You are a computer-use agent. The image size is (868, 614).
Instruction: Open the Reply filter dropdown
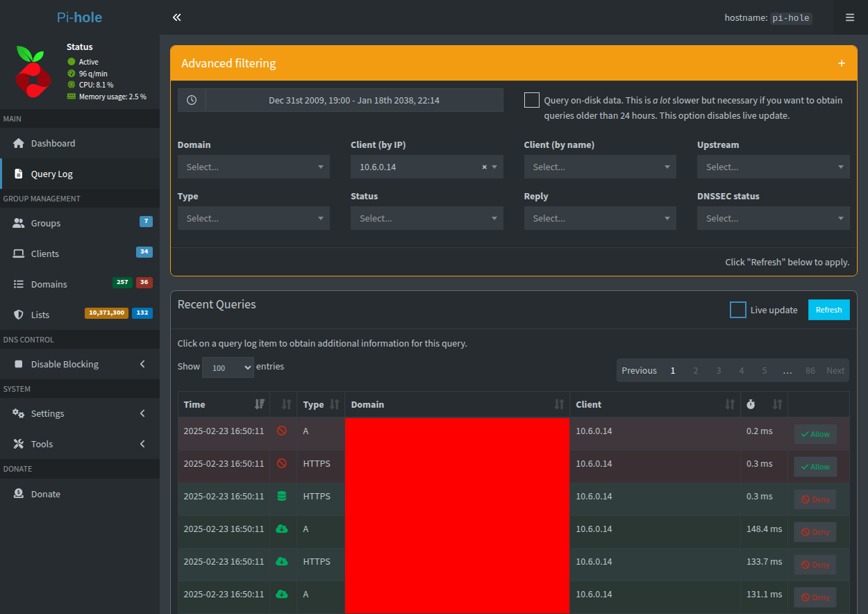click(x=600, y=218)
